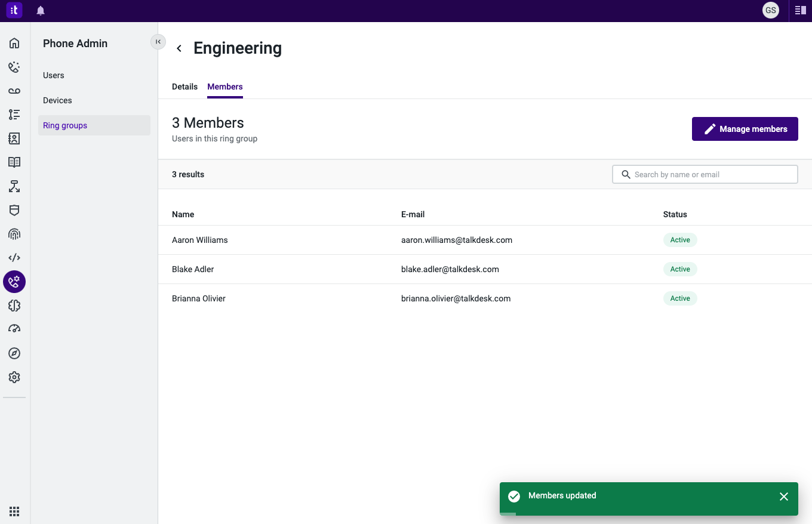812x524 pixels.
Task: Open the contacts icon in sidebar
Action: coord(14,138)
